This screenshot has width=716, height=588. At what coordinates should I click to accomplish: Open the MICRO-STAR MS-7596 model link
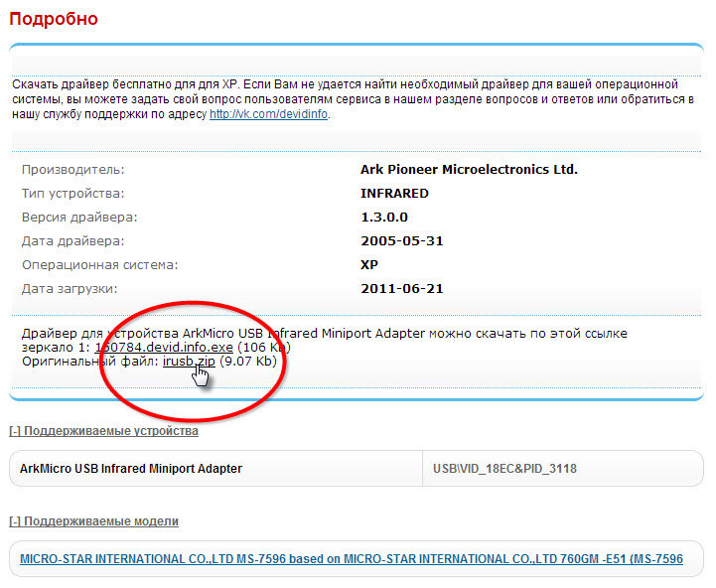[x=352, y=559]
